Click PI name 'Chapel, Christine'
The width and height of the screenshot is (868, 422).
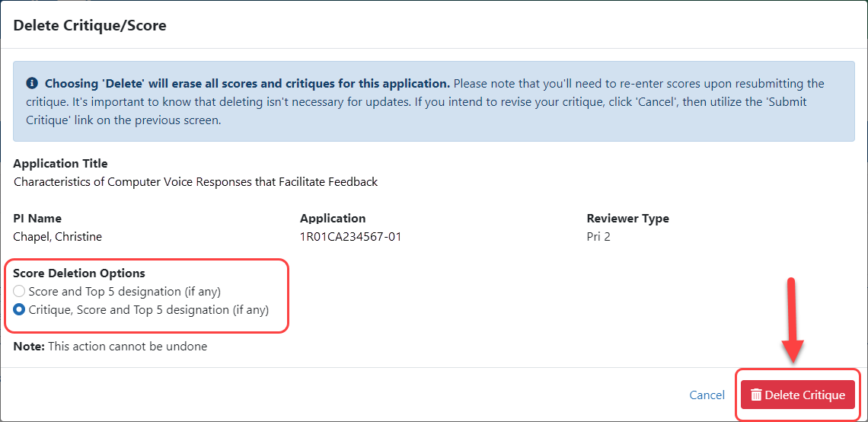tap(58, 237)
